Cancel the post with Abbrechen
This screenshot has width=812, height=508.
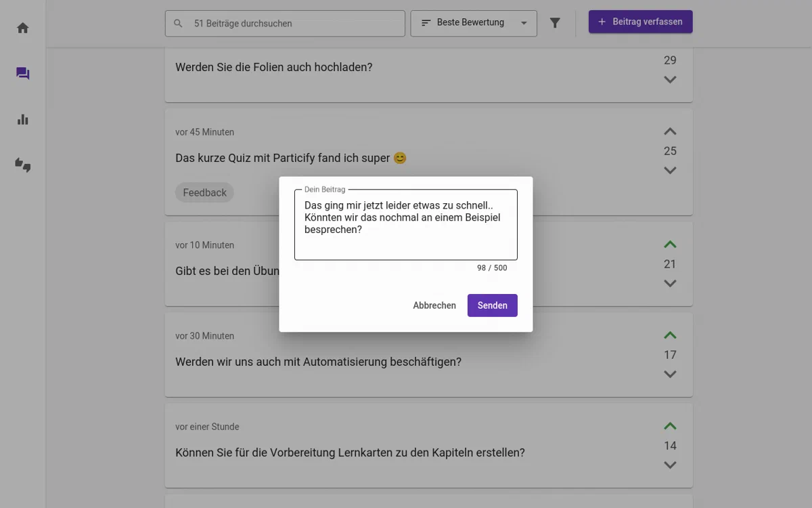click(x=434, y=305)
